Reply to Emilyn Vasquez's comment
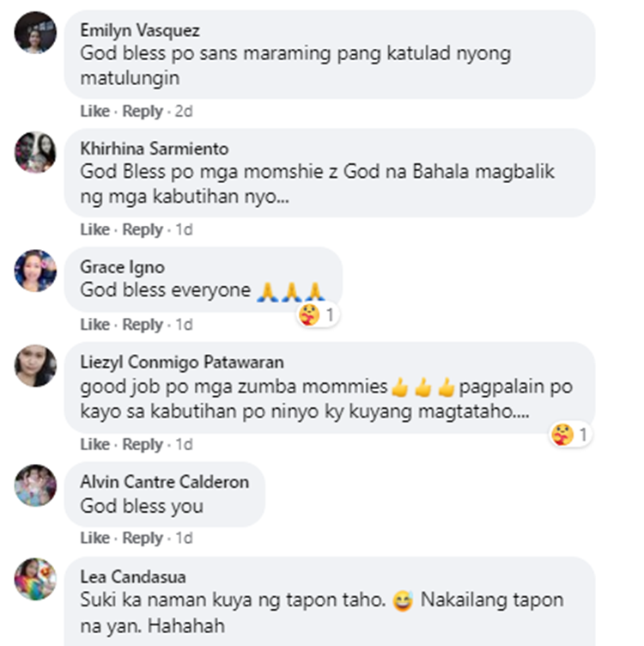Image resolution: width=644 pixels, height=646 pixels. coord(143,111)
